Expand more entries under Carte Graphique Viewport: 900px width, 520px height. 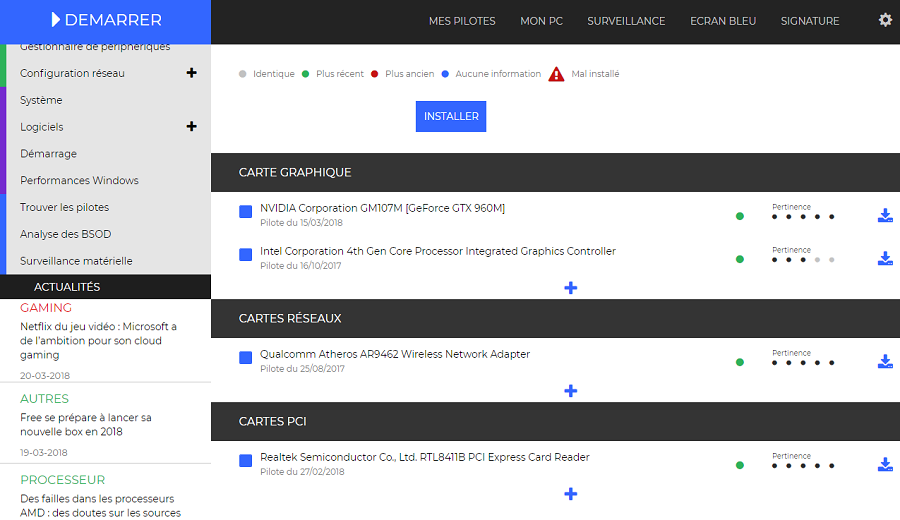[x=571, y=288]
